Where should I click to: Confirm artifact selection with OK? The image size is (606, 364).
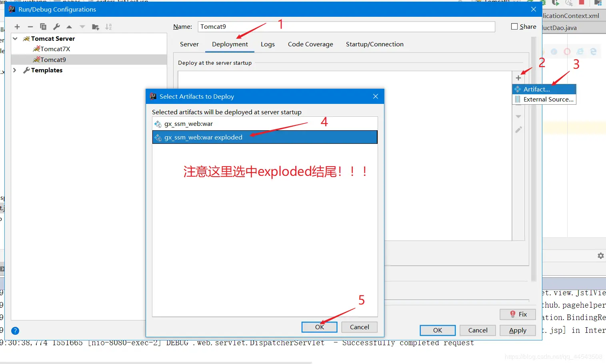(x=319, y=327)
